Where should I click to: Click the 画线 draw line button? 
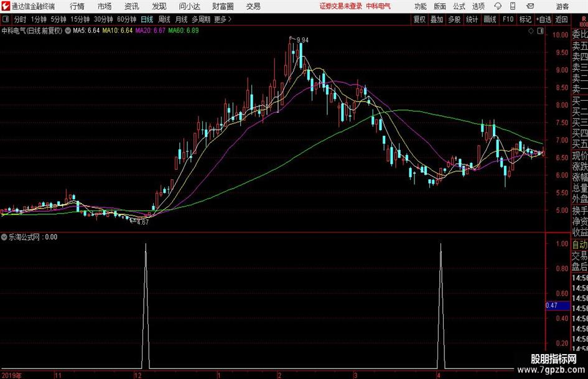[490, 19]
